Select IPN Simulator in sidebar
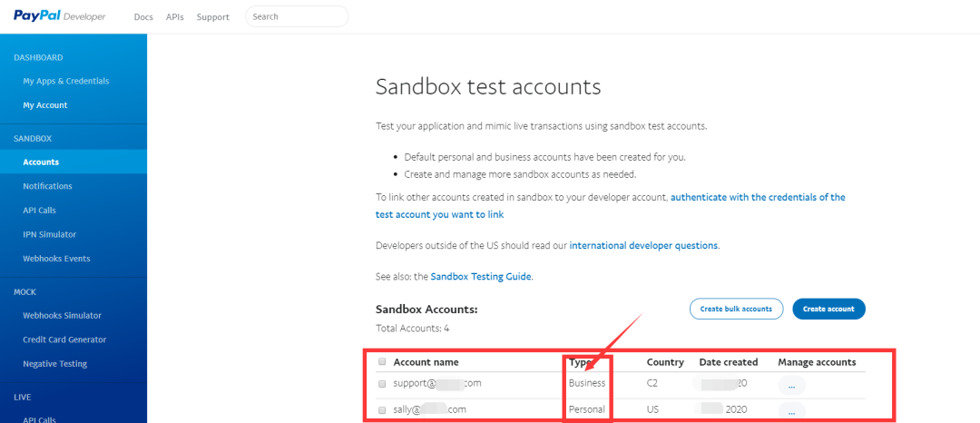Screen dimensions: 980x423 click(x=49, y=234)
